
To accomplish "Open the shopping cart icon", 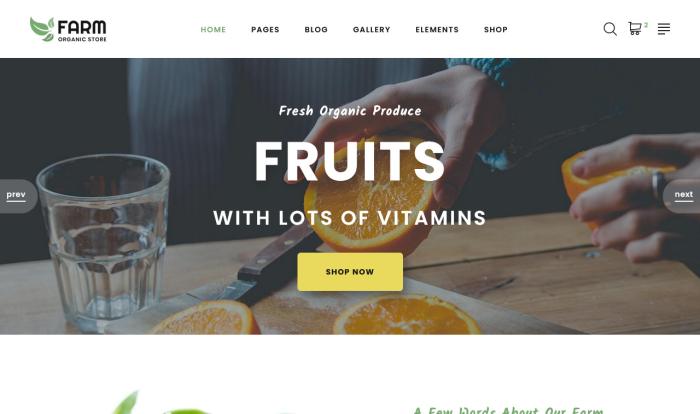I will (634, 29).
